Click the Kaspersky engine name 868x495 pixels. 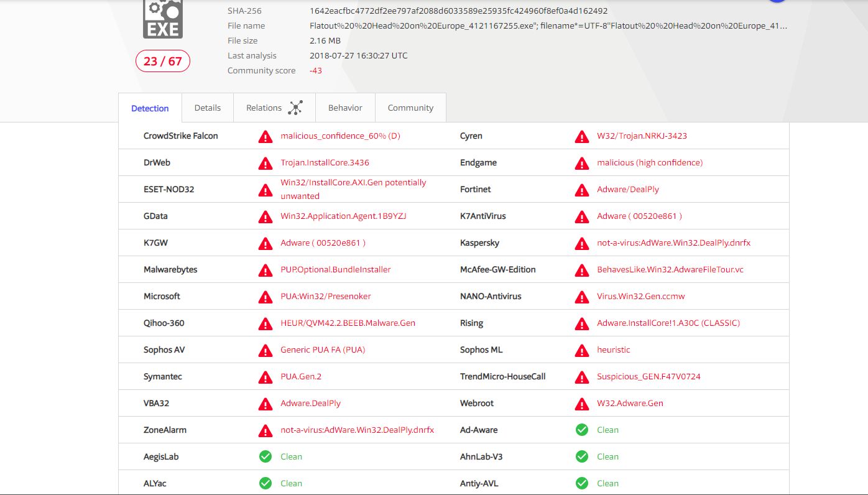(x=479, y=243)
